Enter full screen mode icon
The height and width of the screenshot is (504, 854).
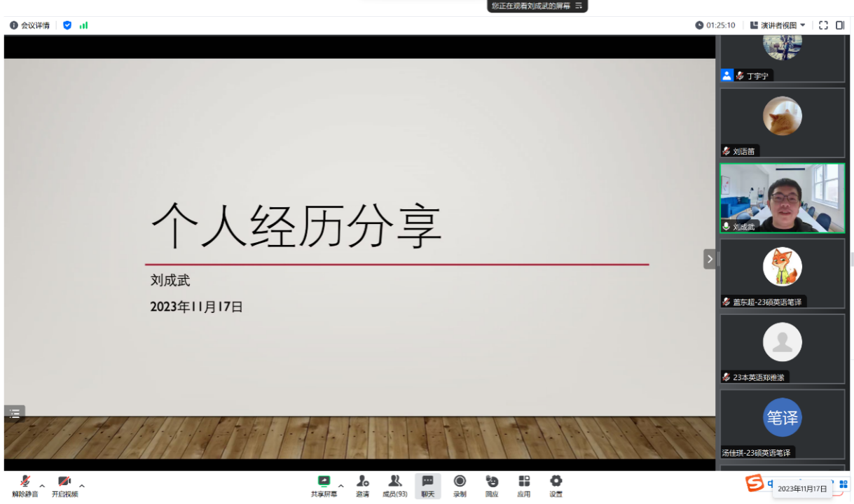(823, 25)
